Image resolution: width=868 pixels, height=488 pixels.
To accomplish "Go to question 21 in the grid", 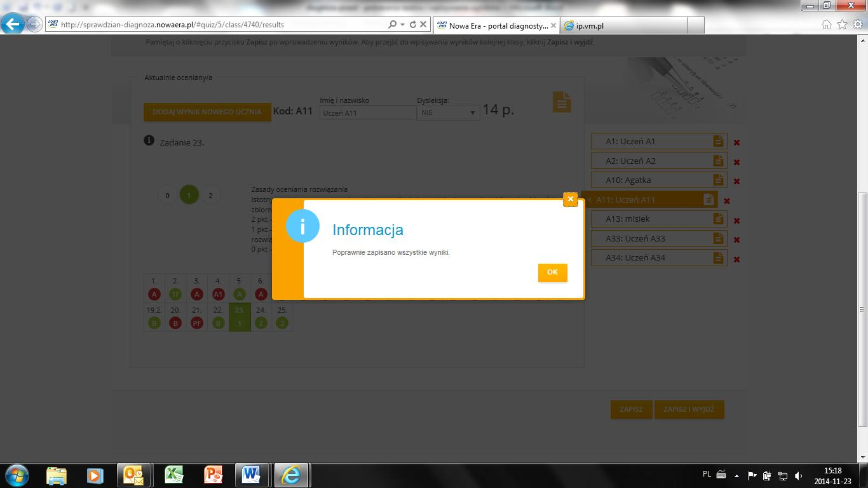I will click(196, 317).
